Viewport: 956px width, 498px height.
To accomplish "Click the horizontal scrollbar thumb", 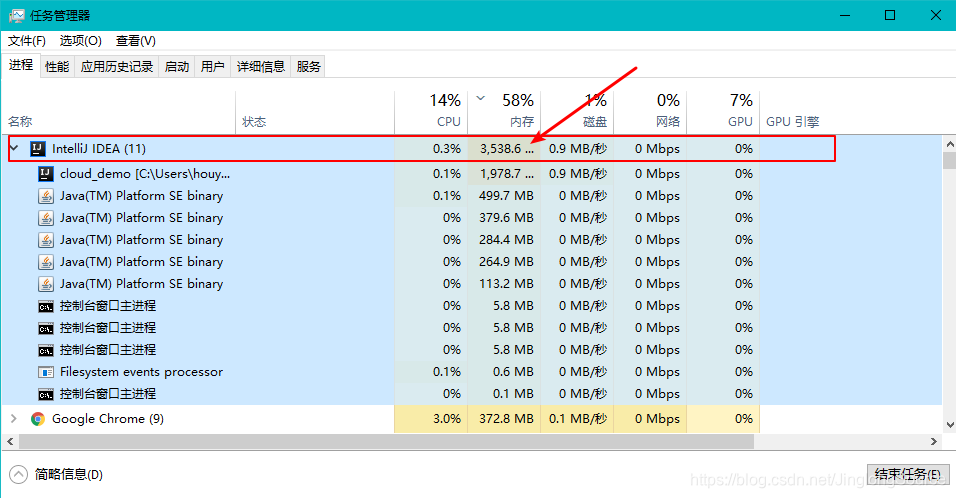I will pyautogui.click(x=387, y=441).
